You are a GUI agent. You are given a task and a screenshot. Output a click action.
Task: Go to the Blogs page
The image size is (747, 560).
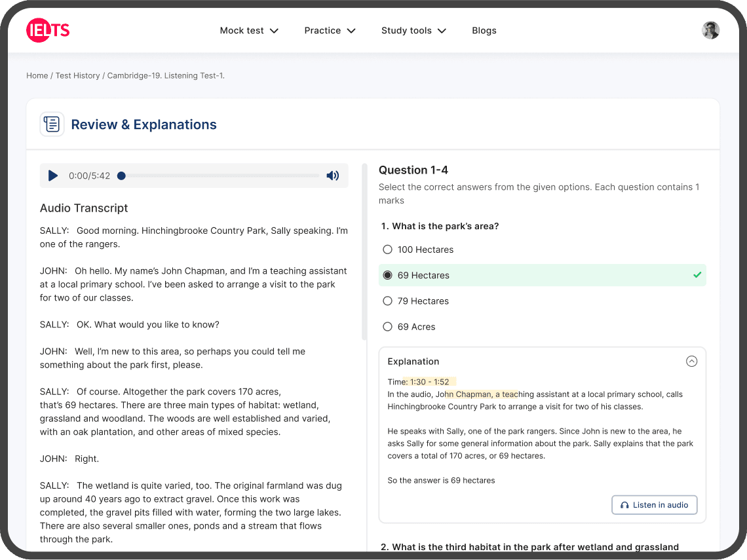point(484,31)
